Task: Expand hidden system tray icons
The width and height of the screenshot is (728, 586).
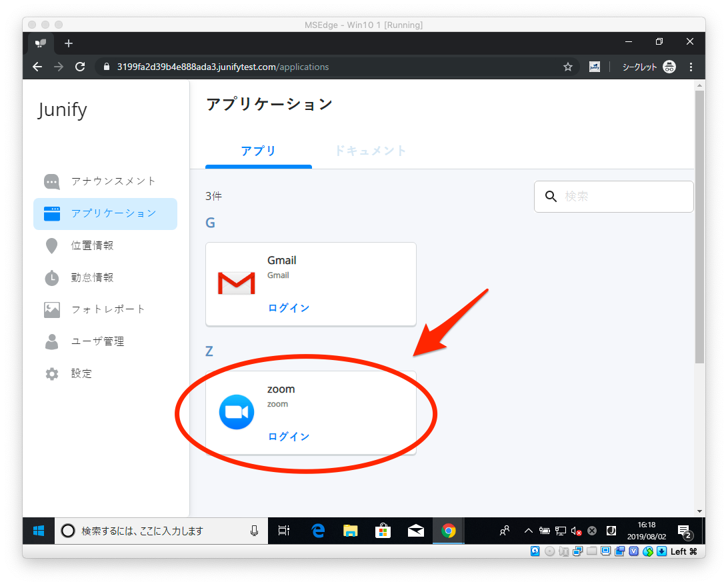Action: coord(529,531)
